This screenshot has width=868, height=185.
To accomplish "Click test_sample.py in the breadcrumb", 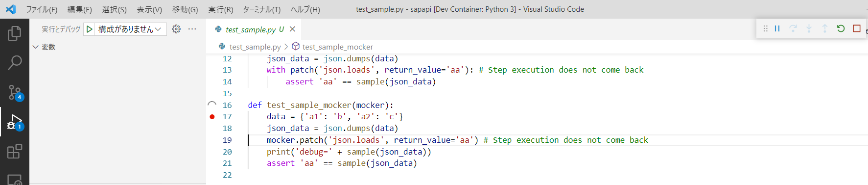I will coord(255,47).
